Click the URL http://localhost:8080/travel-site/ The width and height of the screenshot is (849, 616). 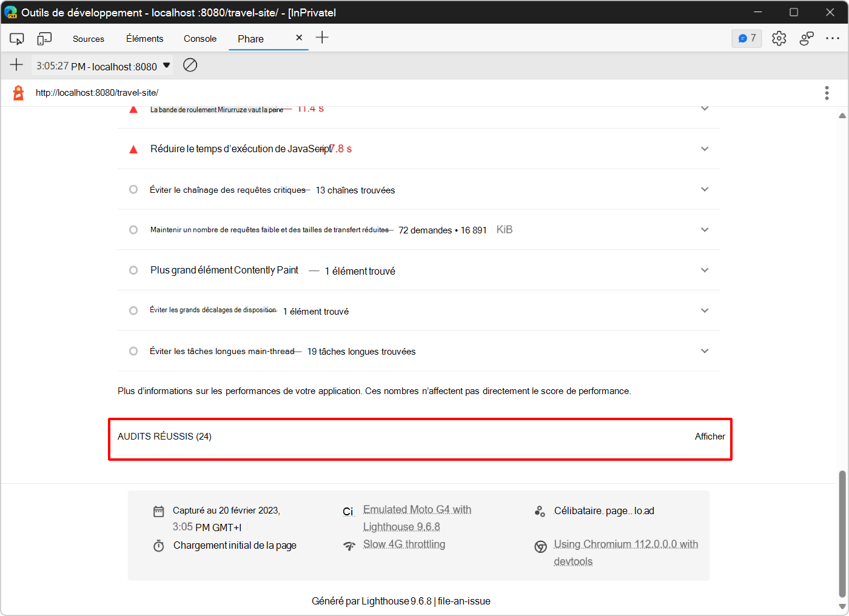click(x=97, y=93)
